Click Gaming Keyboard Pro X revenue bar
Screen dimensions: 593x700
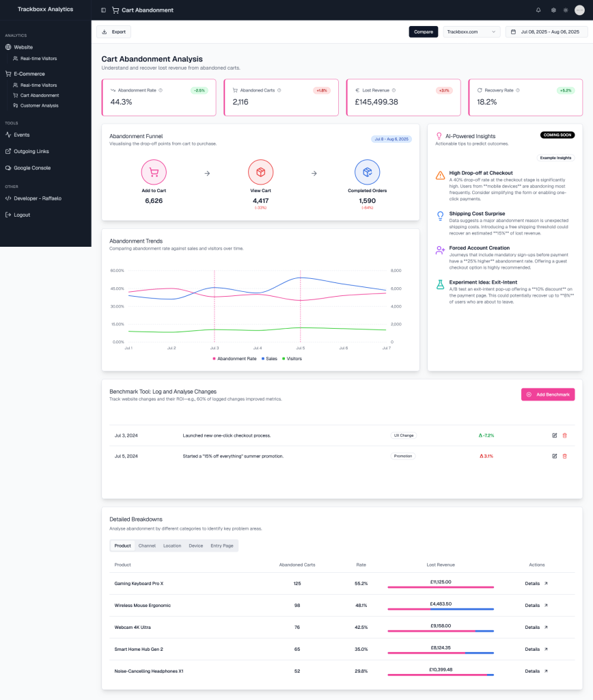click(x=440, y=587)
